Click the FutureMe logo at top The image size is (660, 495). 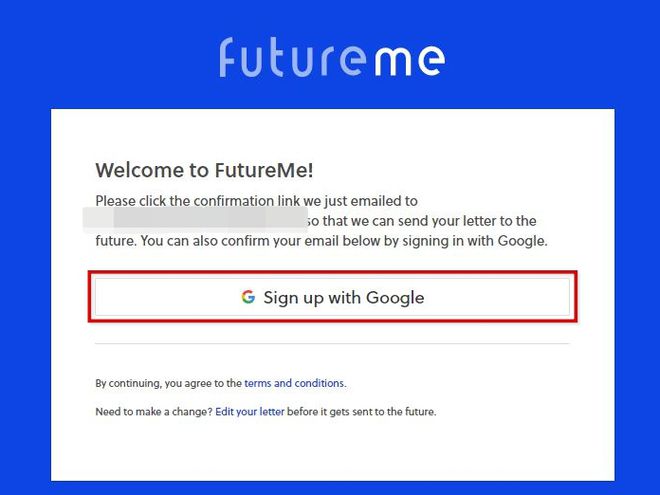pyautogui.click(x=332, y=57)
